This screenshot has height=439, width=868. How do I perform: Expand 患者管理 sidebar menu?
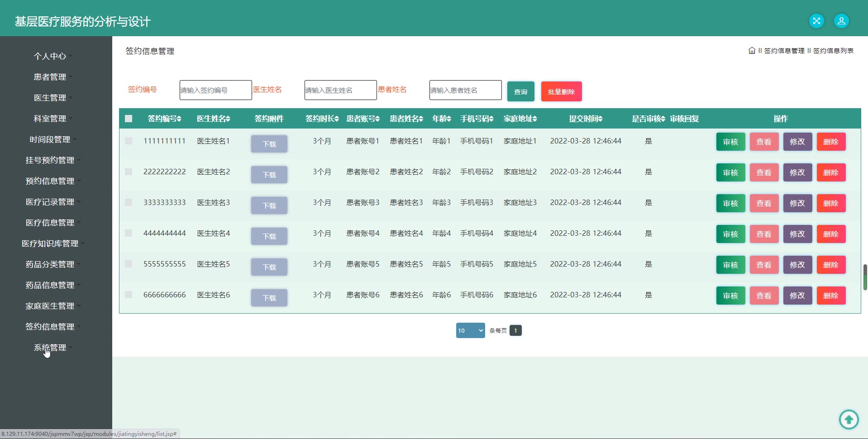[x=53, y=77]
